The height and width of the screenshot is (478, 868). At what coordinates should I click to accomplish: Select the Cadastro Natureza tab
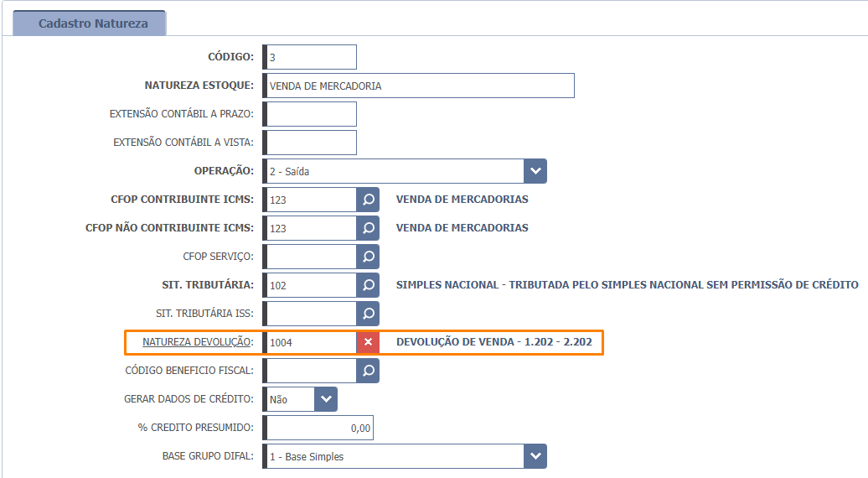[92, 23]
